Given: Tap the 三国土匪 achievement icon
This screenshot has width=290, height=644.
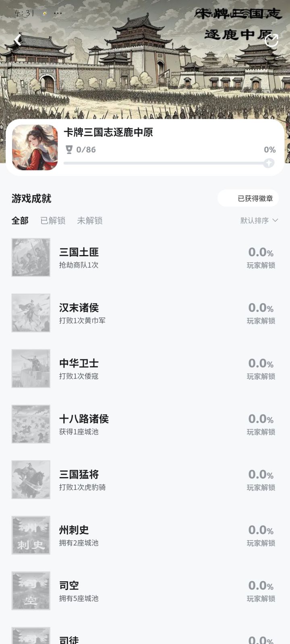Looking at the screenshot, I should pos(31,257).
